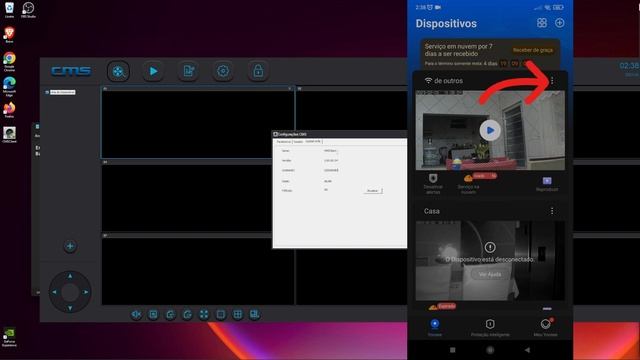This screenshot has height=360, width=640.
Task: Open the GeForce Experience desktop icon
Action: [9, 337]
